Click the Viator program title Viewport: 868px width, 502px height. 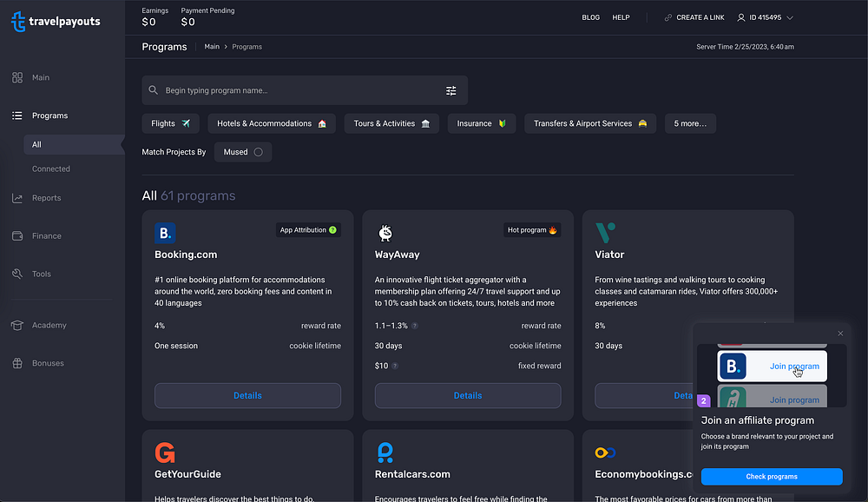[609, 254]
